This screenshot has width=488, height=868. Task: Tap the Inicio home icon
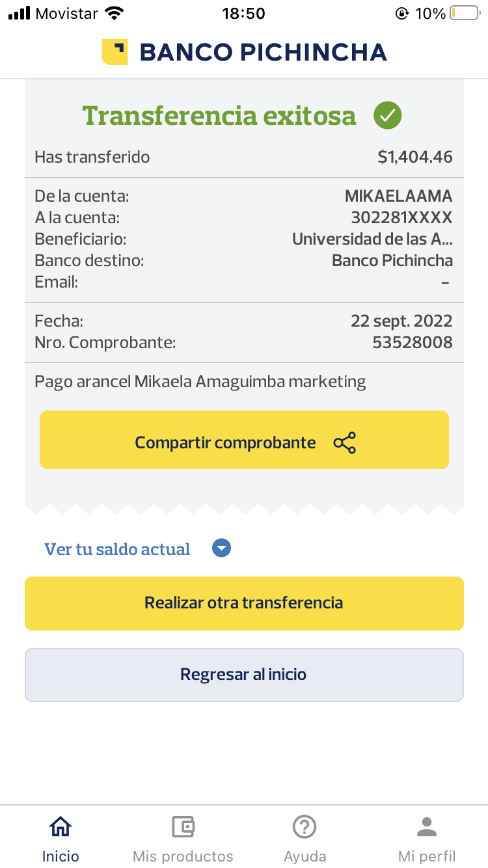[61, 827]
